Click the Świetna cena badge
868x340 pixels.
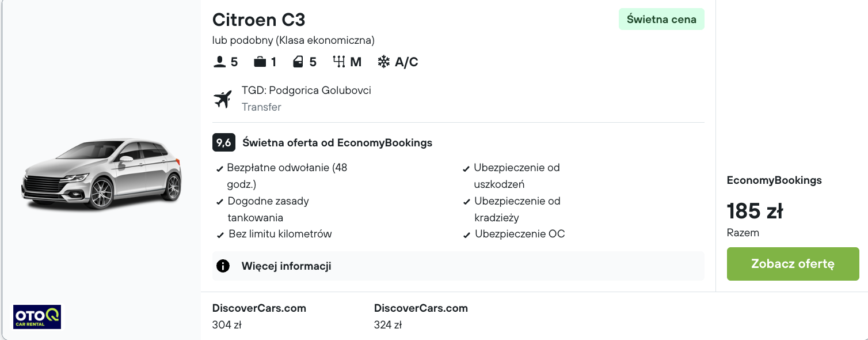pyautogui.click(x=661, y=19)
